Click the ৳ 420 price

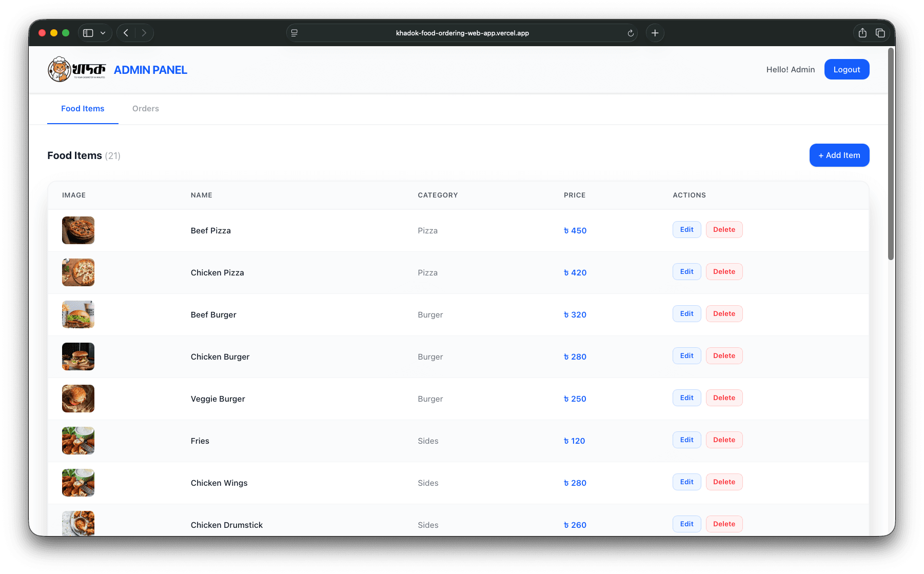(x=575, y=273)
